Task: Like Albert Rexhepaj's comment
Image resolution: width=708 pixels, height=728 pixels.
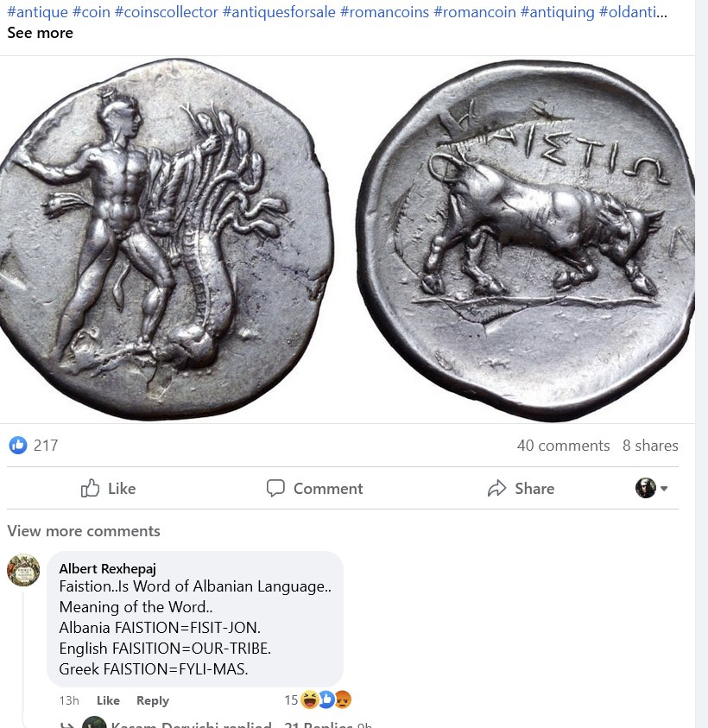Action: [108, 700]
